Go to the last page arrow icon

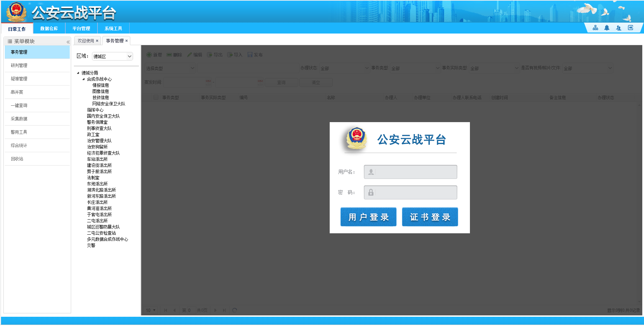tap(224, 310)
